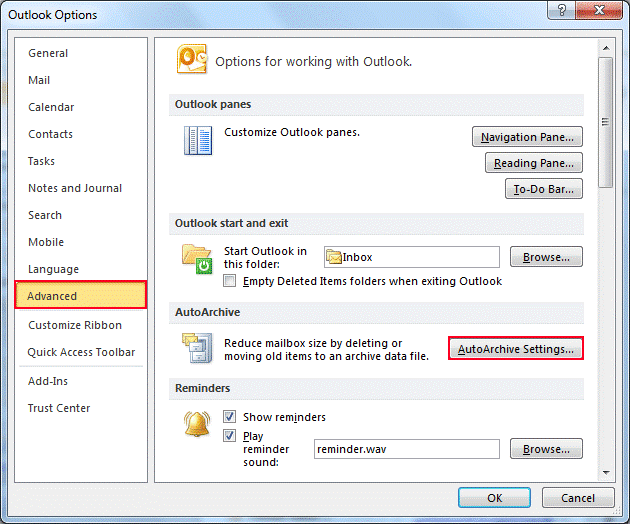This screenshot has width=630, height=524.
Task: Click the startup folder power icon
Action: [197, 259]
